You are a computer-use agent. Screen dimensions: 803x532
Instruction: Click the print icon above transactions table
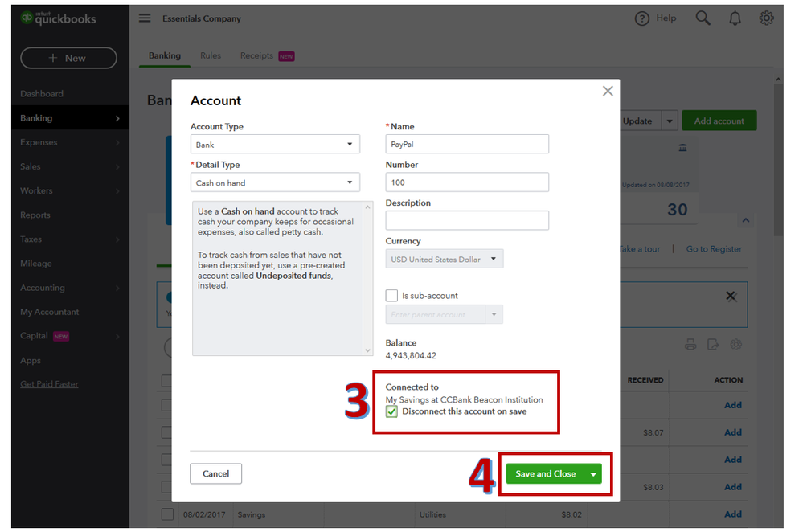690,345
